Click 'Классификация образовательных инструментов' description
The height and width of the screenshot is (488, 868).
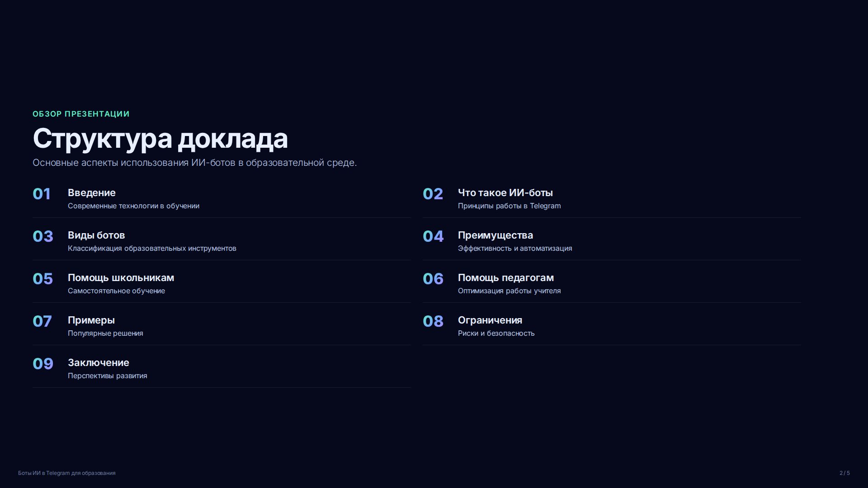[152, 249]
